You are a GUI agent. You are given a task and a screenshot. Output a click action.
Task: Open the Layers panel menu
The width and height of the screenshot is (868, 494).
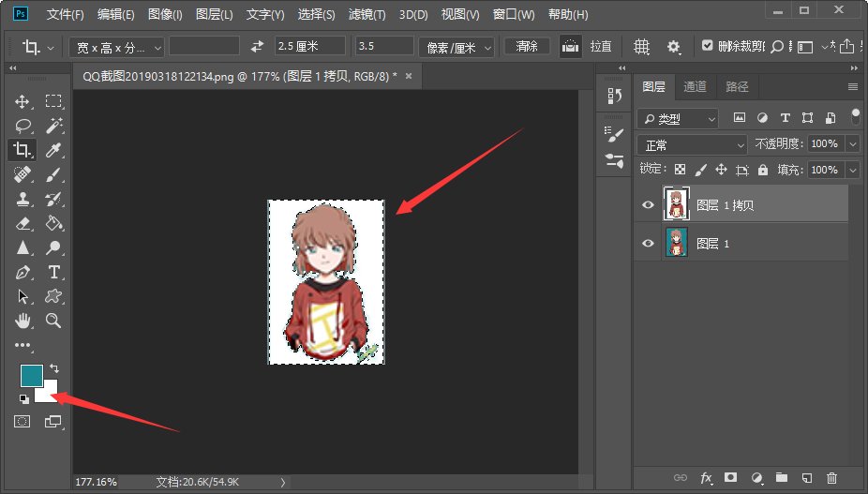(852, 87)
